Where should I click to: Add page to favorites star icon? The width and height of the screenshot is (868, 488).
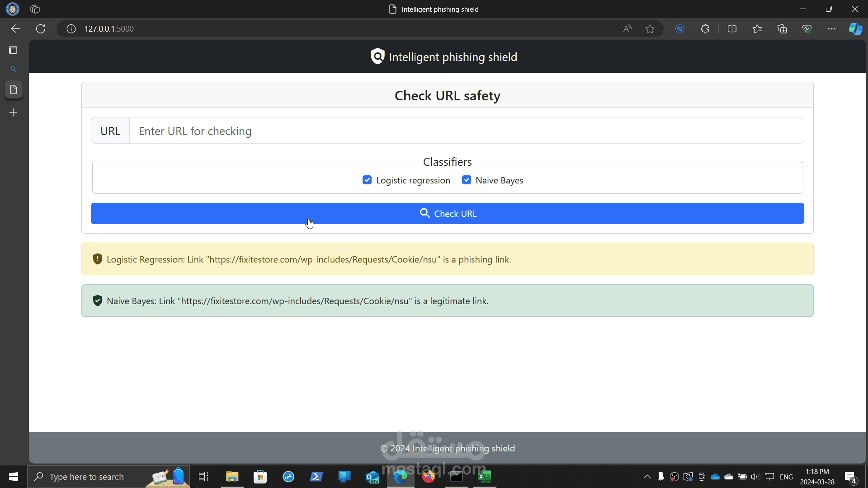click(650, 29)
